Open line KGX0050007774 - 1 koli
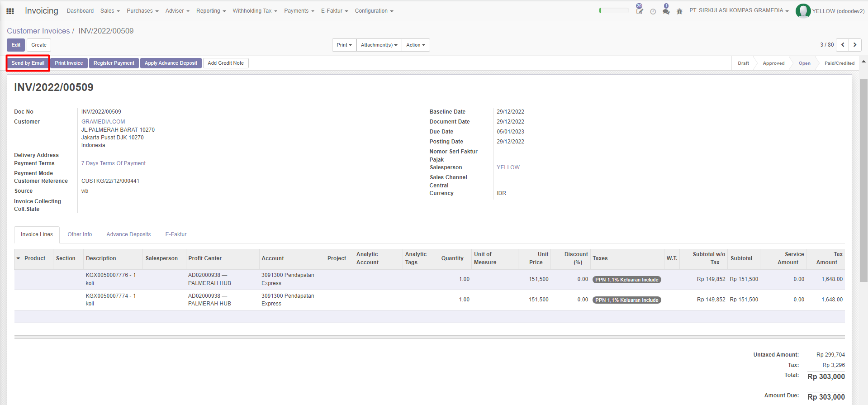Screen dimensions: 868x405 coord(429,300)
